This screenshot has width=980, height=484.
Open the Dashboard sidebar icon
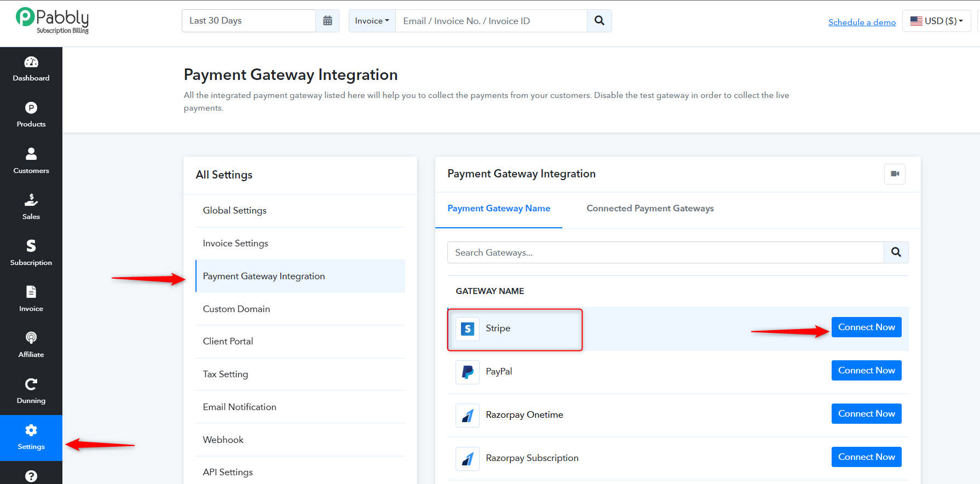pos(31,62)
